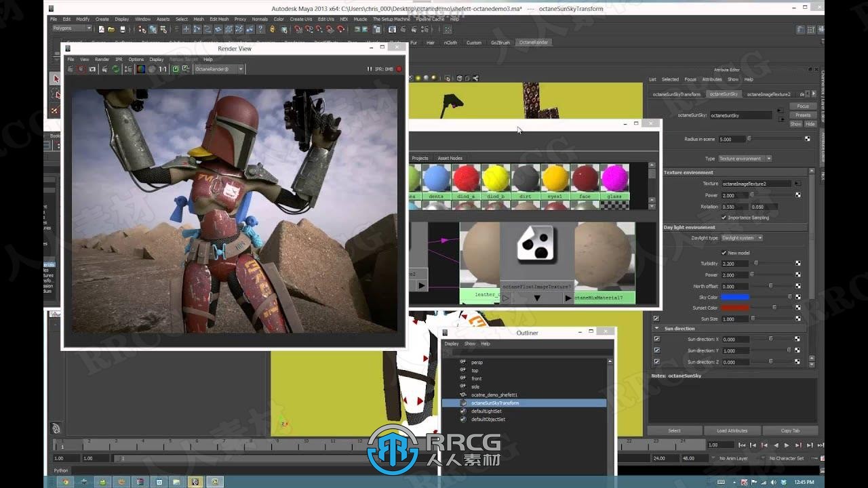Click the alpha channel sphere icon in Render View
Viewport: 868px width, 488px height.
click(152, 69)
